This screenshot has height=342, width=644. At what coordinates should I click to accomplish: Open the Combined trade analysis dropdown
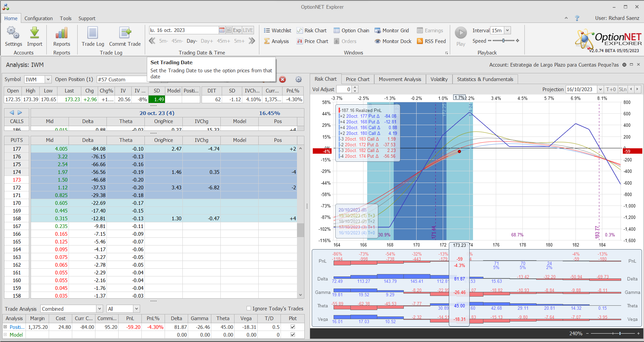[x=99, y=309]
